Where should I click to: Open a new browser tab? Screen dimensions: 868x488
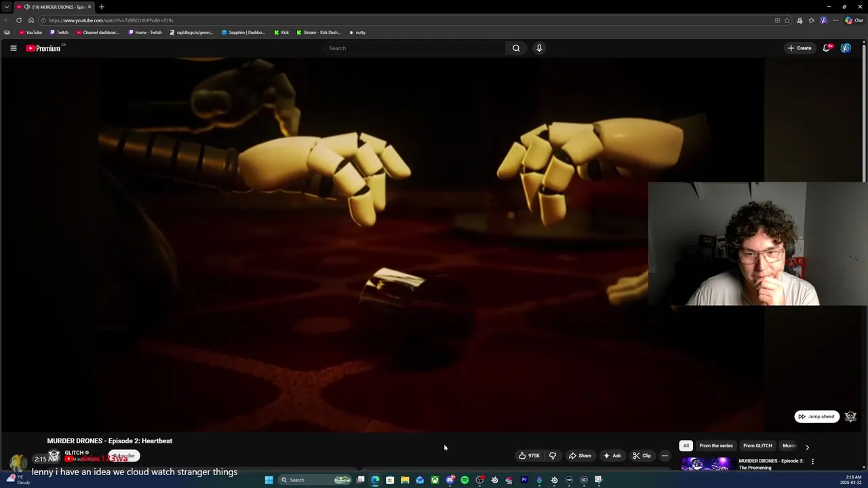tap(102, 7)
